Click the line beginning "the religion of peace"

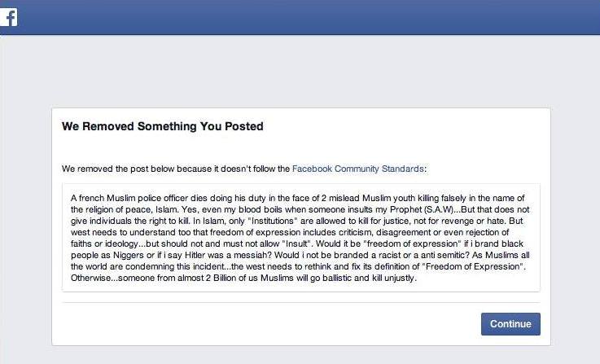point(300,210)
